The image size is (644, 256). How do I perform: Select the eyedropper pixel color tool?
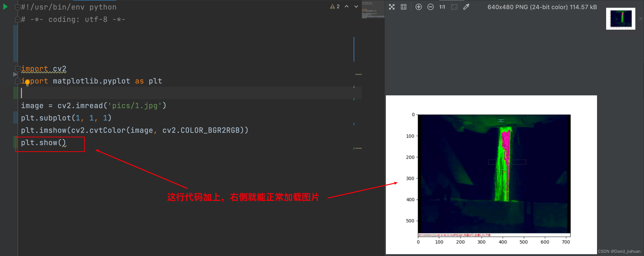(466, 7)
